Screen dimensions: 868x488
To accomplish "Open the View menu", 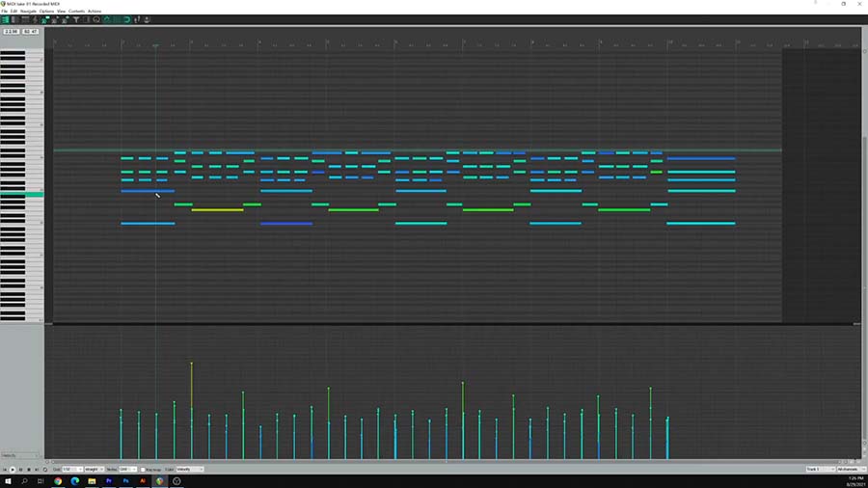I will (x=61, y=11).
